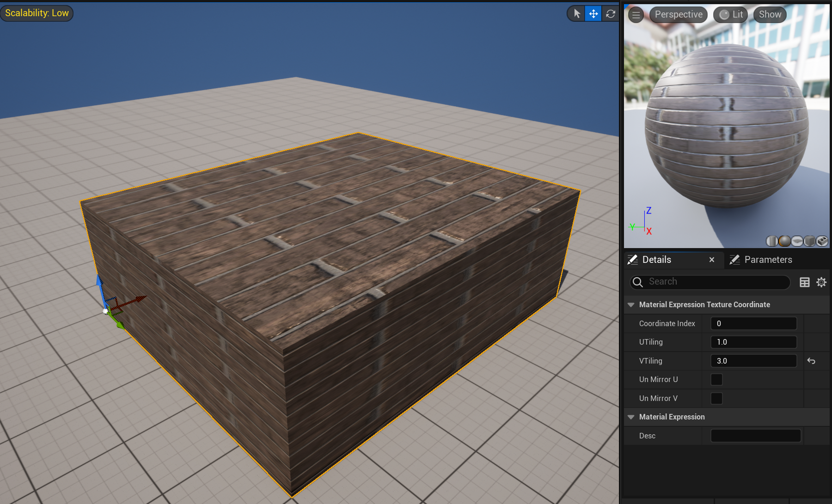Screen dimensions: 832x504
Task: Open Details panel settings gear
Action: [x=821, y=282]
